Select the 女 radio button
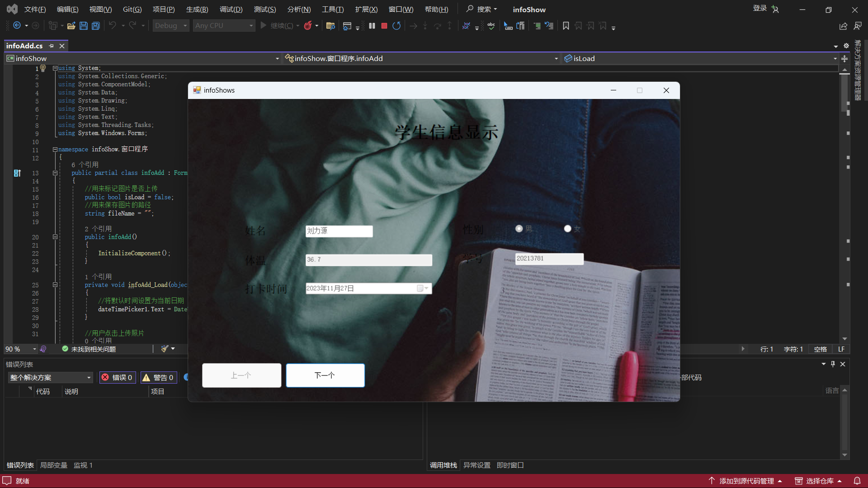Viewport: 868px width, 488px height. tap(567, 229)
